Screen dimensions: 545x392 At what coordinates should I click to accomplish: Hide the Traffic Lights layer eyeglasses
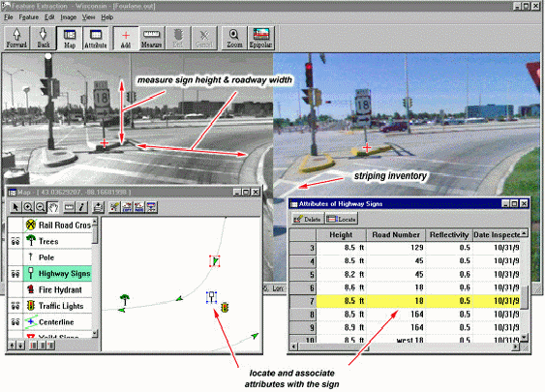click(x=15, y=306)
